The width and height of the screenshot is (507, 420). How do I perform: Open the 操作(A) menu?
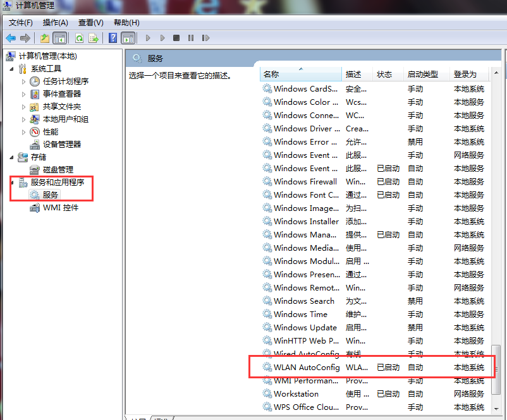pyautogui.click(x=55, y=23)
